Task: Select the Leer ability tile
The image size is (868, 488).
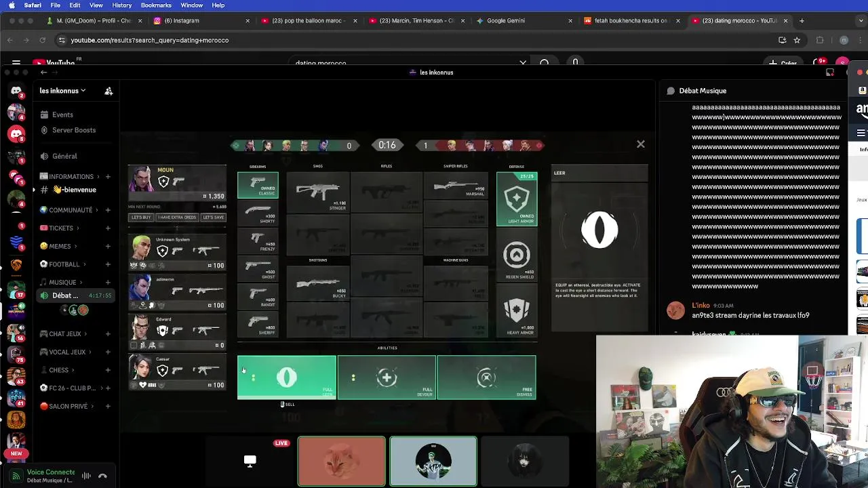Action: (287, 378)
